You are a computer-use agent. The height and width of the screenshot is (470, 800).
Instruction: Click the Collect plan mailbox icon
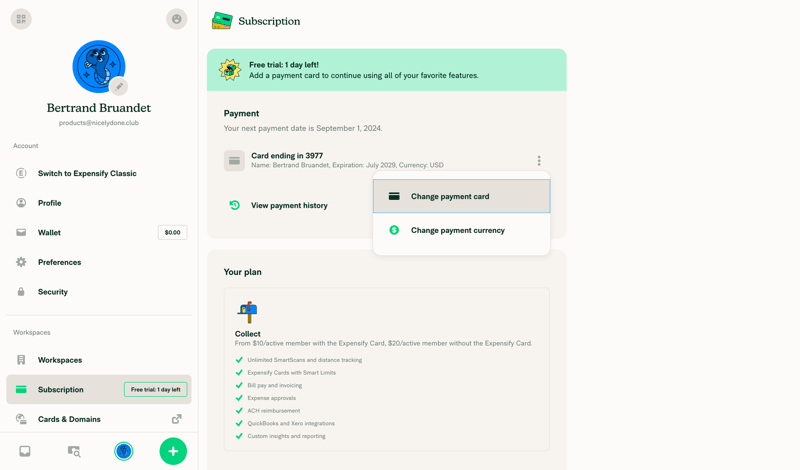click(247, 312)
